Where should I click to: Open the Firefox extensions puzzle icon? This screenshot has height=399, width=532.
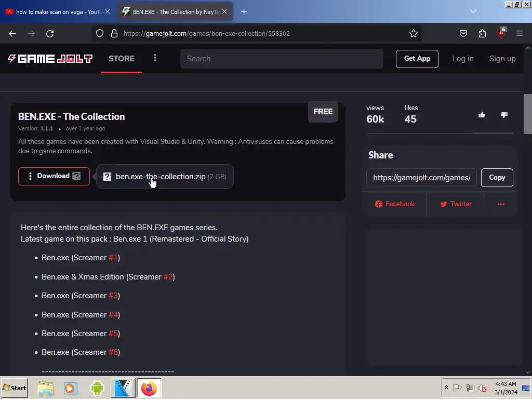(482, 34)
